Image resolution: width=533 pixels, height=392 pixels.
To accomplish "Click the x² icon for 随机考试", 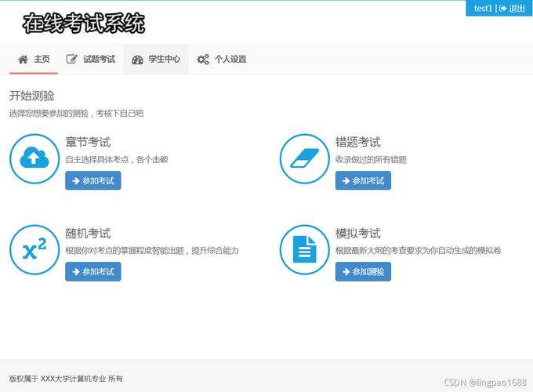I will click(x=34, y=249).
